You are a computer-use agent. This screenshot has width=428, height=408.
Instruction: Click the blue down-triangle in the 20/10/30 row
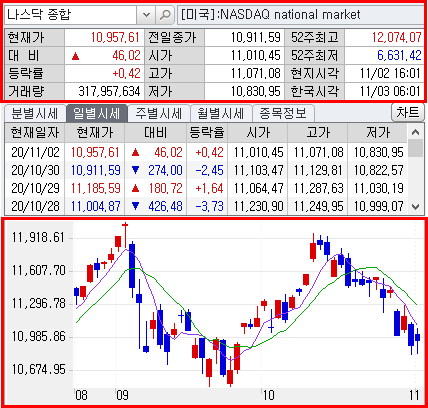click(x=135, y=170)
